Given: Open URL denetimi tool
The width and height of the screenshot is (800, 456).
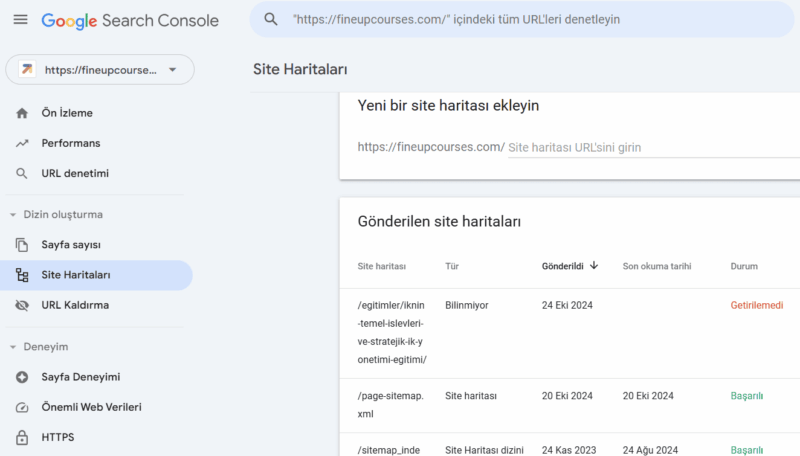Looking at the screenshot, I should tap(75, 173).
